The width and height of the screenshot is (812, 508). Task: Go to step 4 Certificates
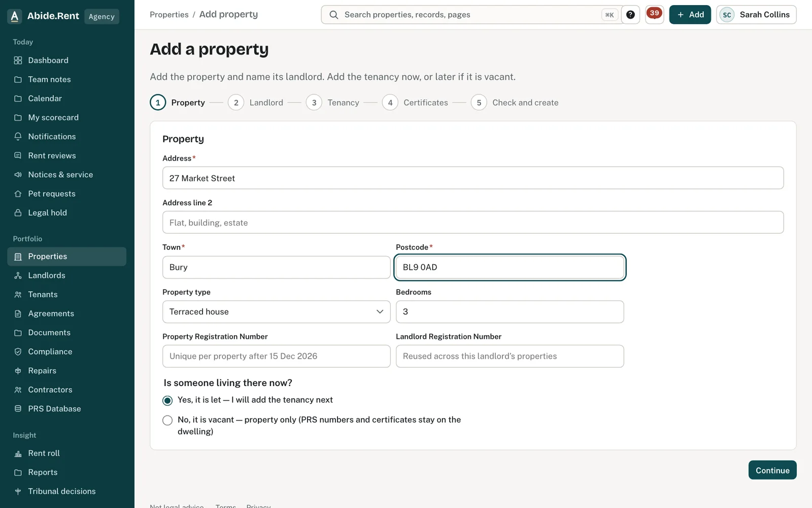415,103
